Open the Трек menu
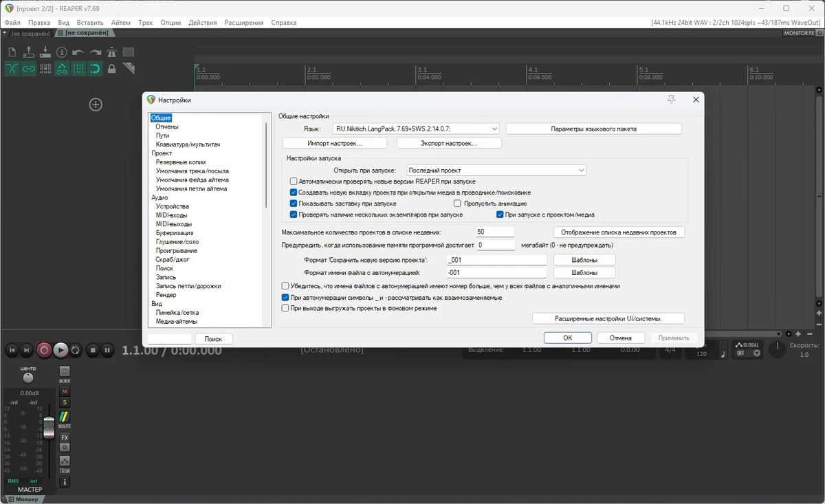This screenshot has height=504, width=825. point(146,23)
